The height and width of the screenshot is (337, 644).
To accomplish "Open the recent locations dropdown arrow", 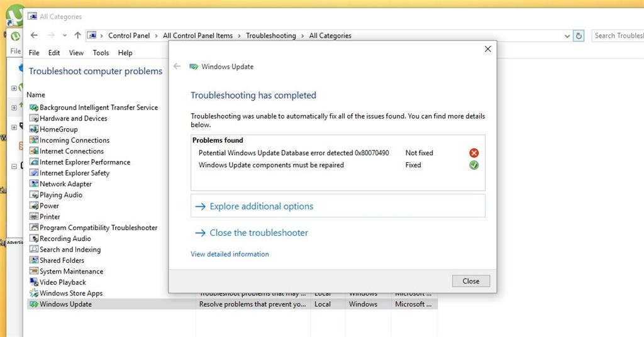I will pos(65,36).
